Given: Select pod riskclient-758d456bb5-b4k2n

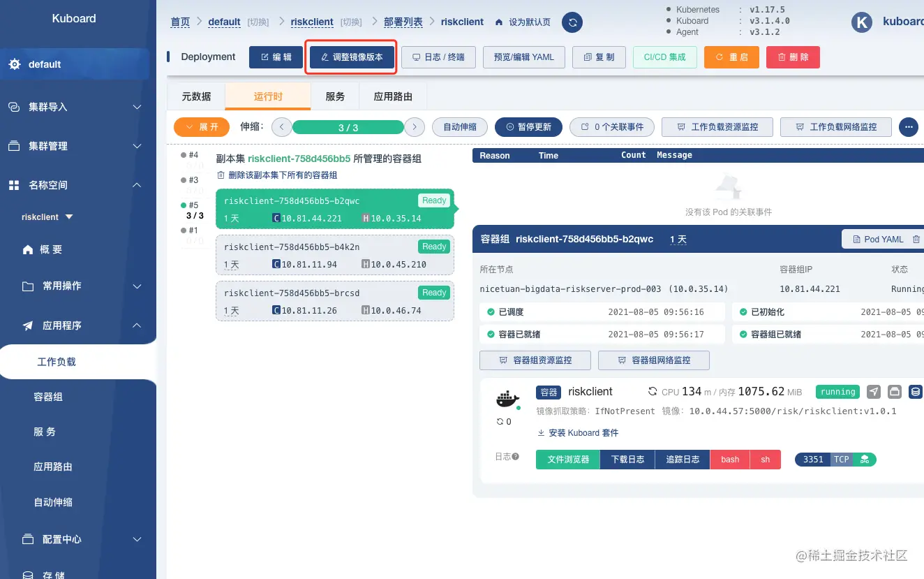Looking at the screenshot, I should click(x=335, y=255).
